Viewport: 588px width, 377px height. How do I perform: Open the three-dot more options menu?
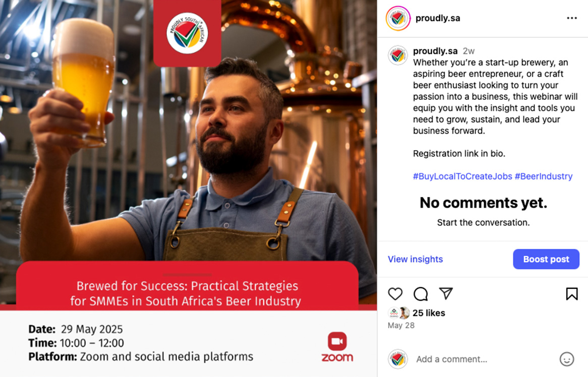(x=571, y=18)
